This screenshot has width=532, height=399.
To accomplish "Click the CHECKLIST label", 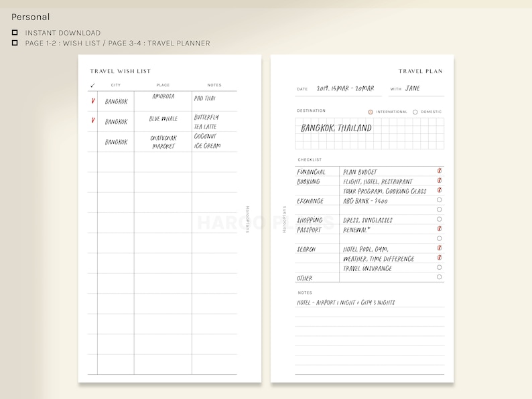I will [x=310, y=160].
